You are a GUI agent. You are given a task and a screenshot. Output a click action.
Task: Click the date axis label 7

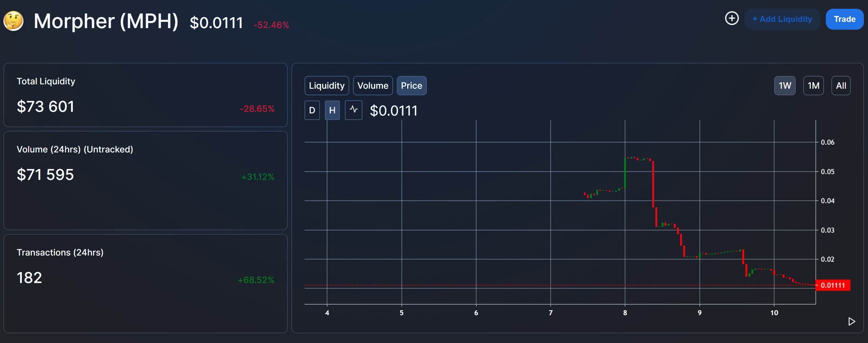point(551,313)
